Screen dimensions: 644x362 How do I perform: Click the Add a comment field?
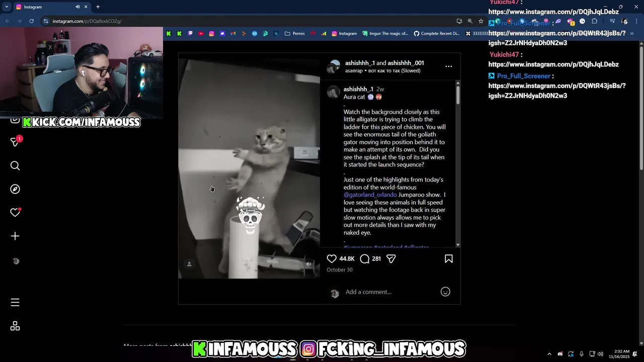pos(390,292)
